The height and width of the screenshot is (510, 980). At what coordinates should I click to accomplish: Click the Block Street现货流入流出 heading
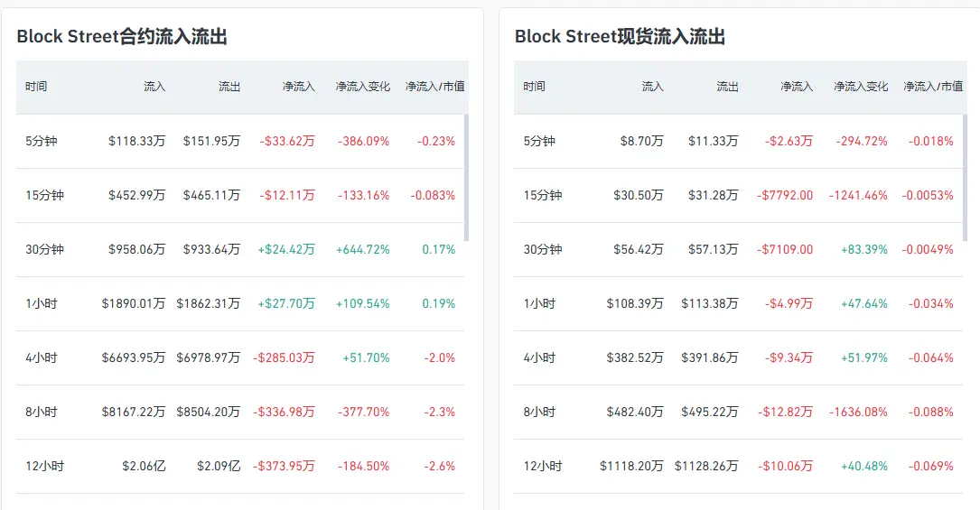[620, 37]
